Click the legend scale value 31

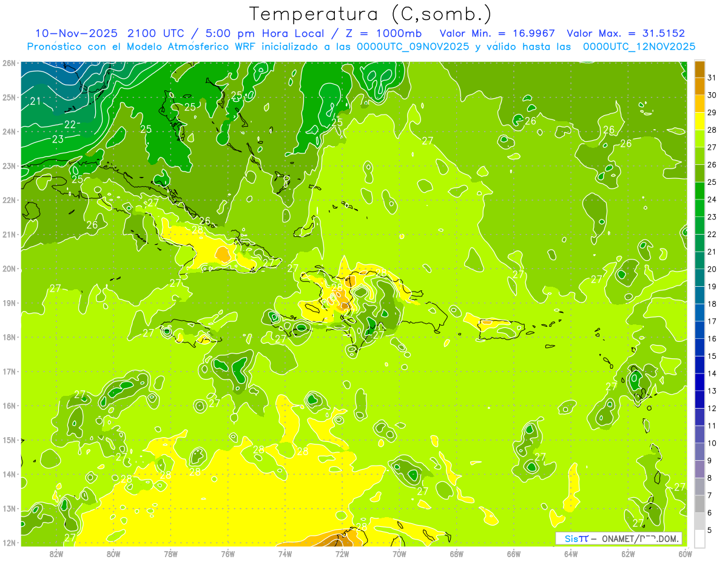tap(712, 78)
